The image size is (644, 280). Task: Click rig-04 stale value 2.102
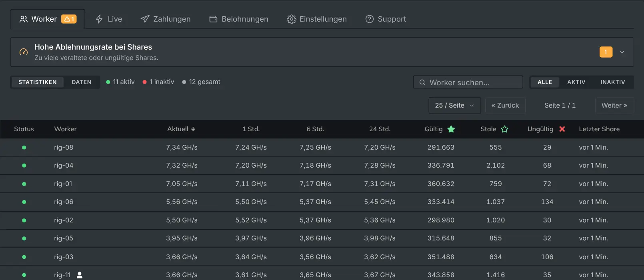(496, 166)
